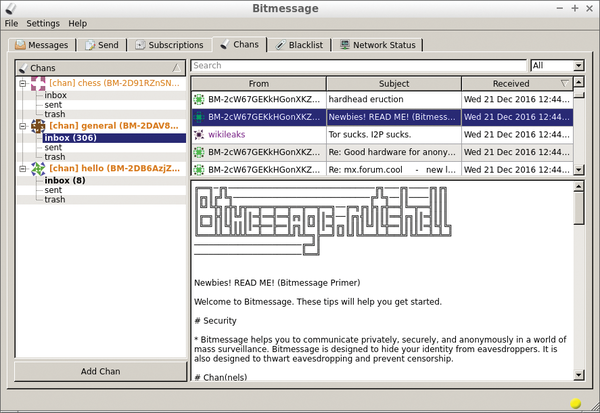Select the hello chan entry
The height and width of the screenshot is (413, 600).
coord(114,168)
